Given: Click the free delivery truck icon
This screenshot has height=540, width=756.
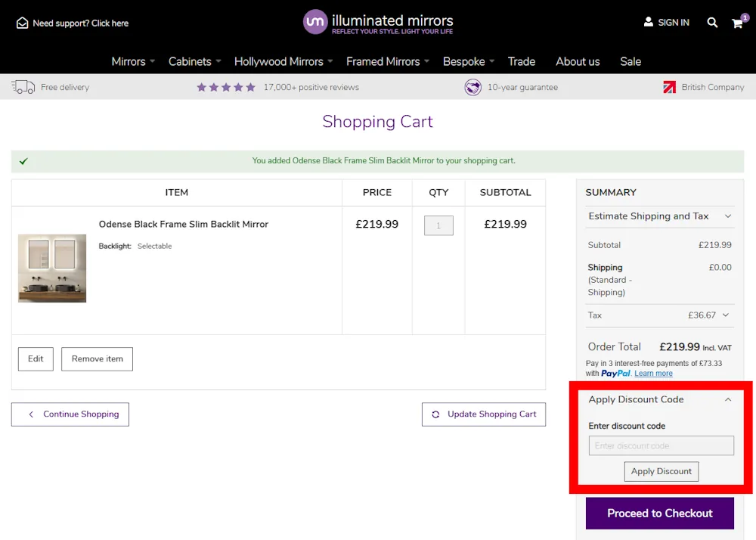Looking at the screenshot, I should 23,87.
